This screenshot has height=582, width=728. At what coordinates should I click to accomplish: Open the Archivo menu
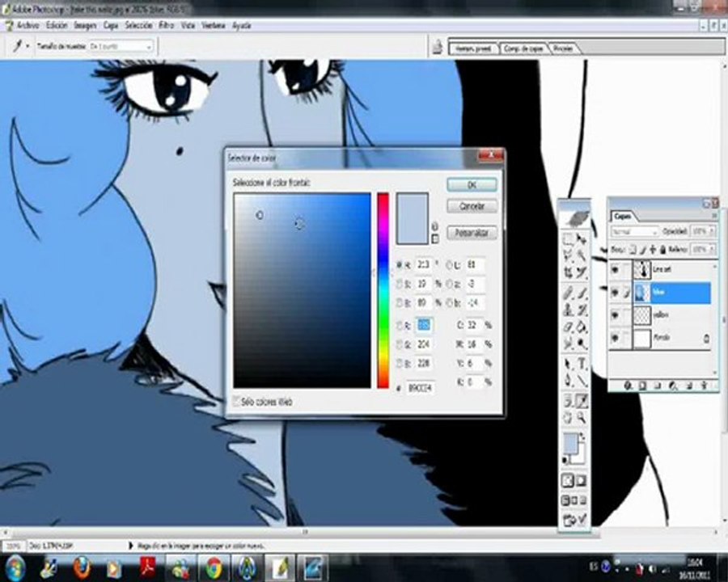[x=28, y=26]
